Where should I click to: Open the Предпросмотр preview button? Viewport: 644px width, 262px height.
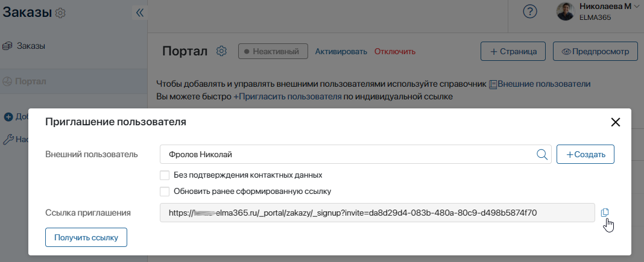[x=596, y=52]
